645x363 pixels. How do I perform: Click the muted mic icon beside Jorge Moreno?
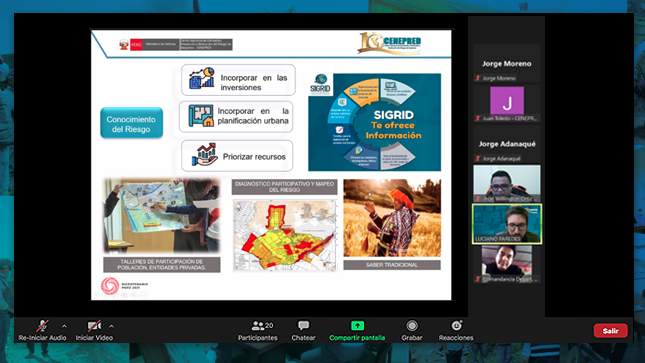(x=478, y=78)
